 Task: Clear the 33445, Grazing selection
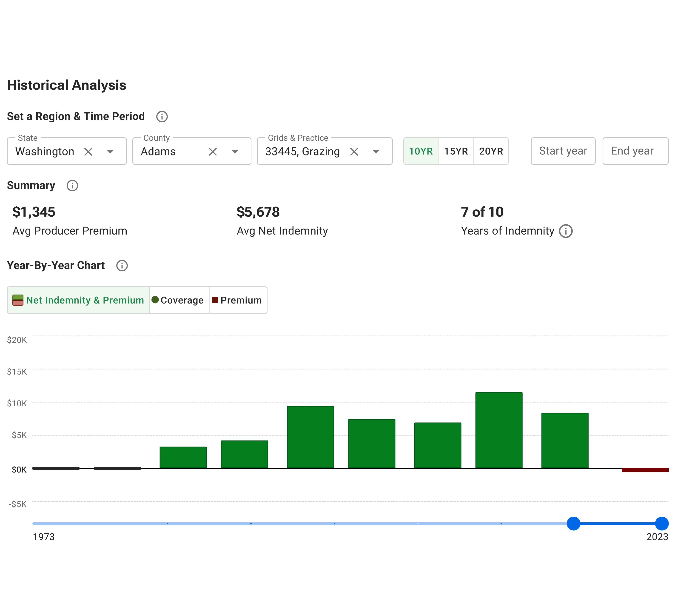click(354, 152)
